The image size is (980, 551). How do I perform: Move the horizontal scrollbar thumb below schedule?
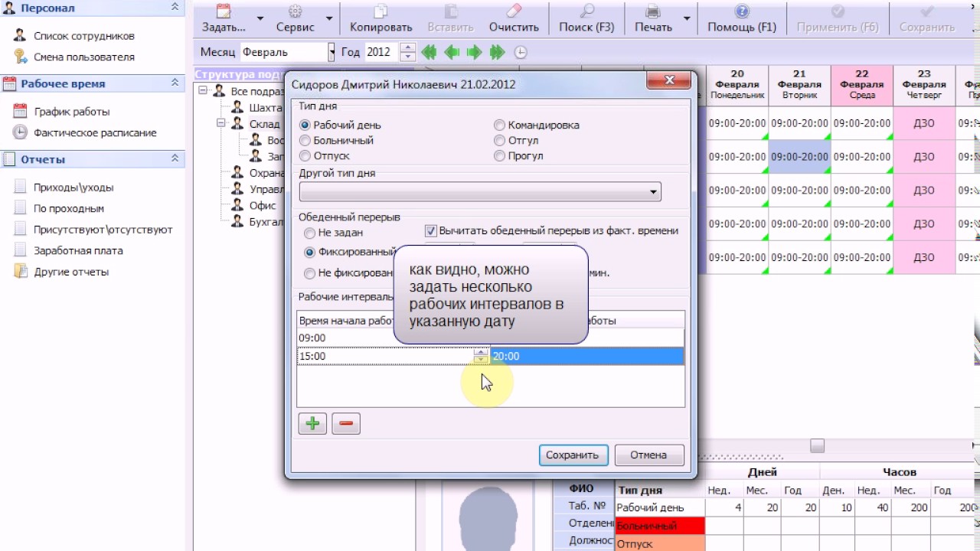818,445
